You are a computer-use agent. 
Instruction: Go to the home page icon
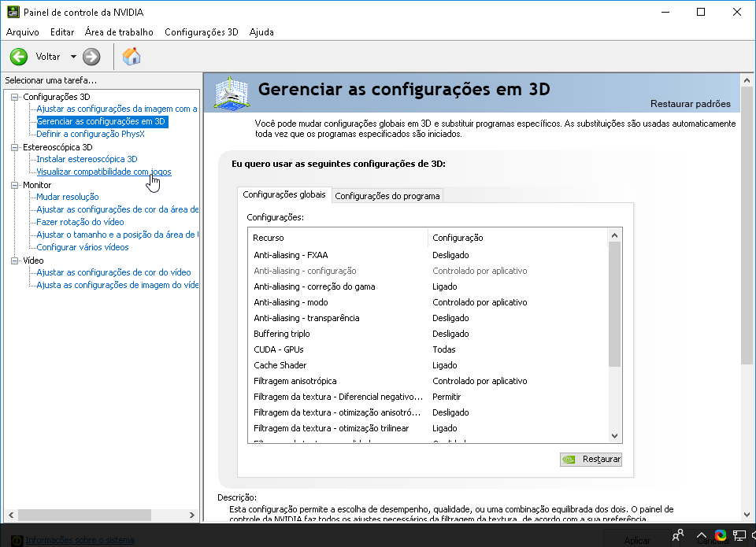click(132, 57)
